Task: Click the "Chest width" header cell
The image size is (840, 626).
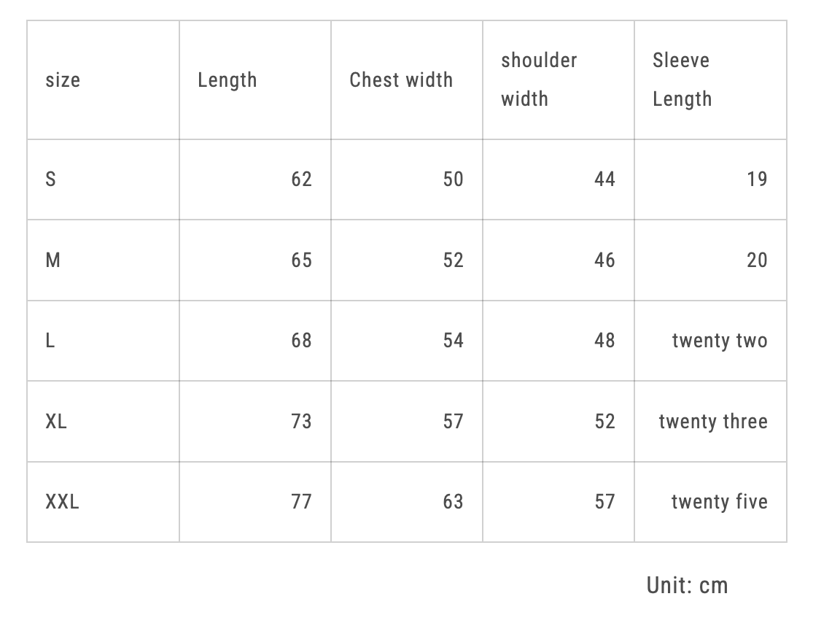Action: click(401, 80)
